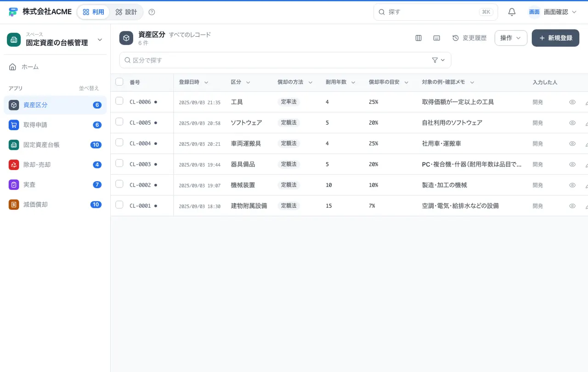Screen dimensions: 588x372
Task: View record CL-0004 via eye icon
Action: click(x=572, y=143)
